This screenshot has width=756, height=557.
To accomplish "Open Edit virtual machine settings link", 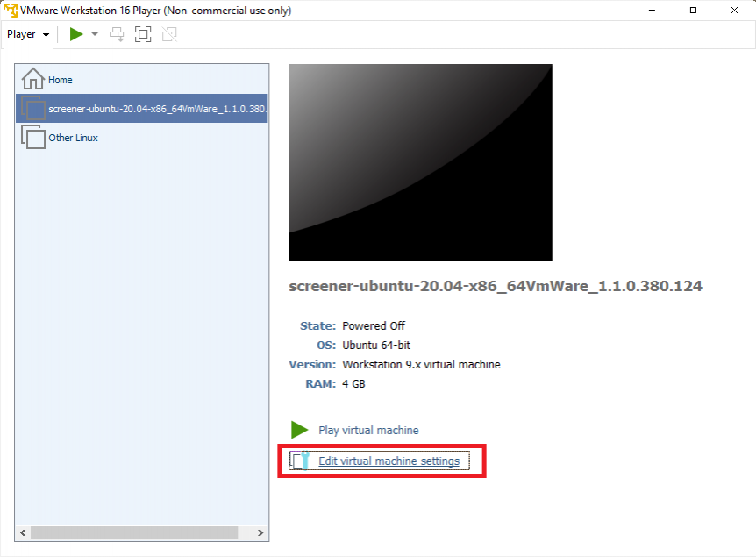I will [389, 461].
